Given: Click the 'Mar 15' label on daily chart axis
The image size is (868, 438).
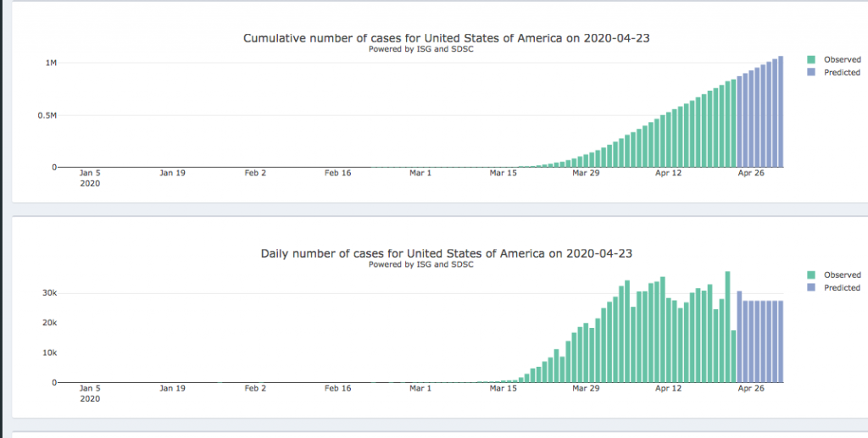Looking at the screenshot, I should pos(503,388).
